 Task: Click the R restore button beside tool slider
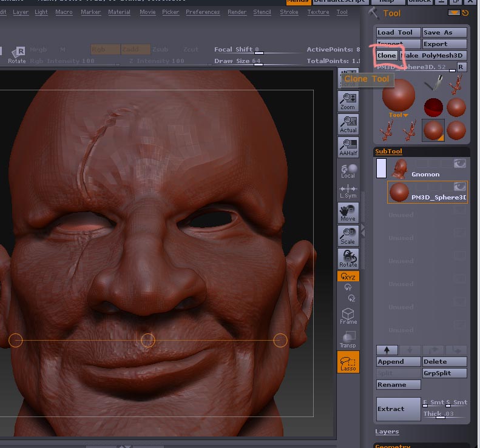(462, 67)
